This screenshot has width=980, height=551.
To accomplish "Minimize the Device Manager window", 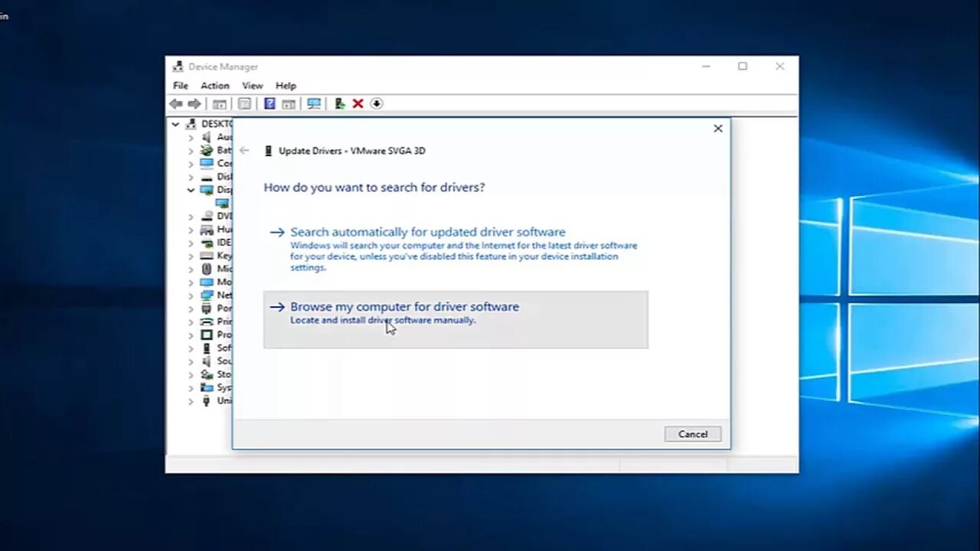I will click(x=706, y=67).
